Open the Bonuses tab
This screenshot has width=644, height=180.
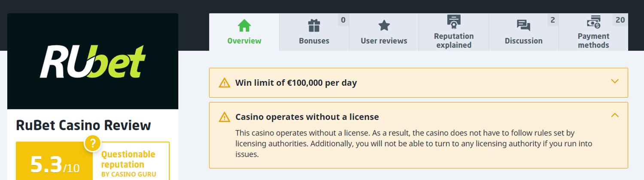(314, 41)
